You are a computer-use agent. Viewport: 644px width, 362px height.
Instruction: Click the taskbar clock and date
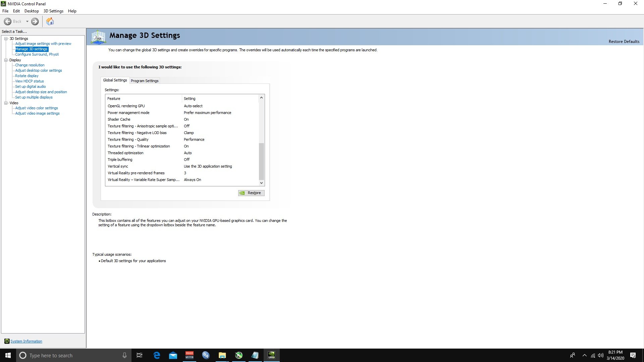click(615, 355)
